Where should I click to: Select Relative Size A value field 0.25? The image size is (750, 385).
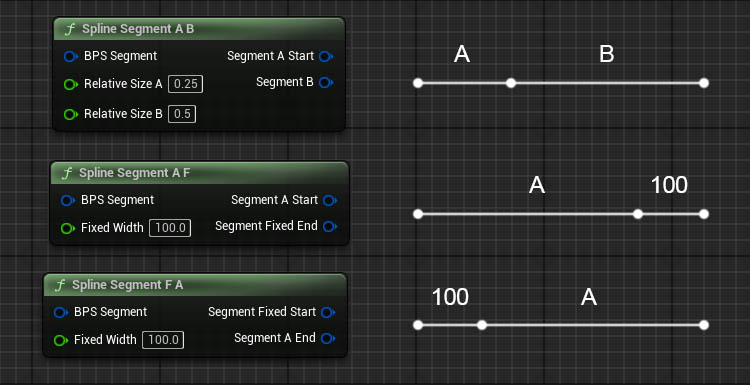[186, 84]
